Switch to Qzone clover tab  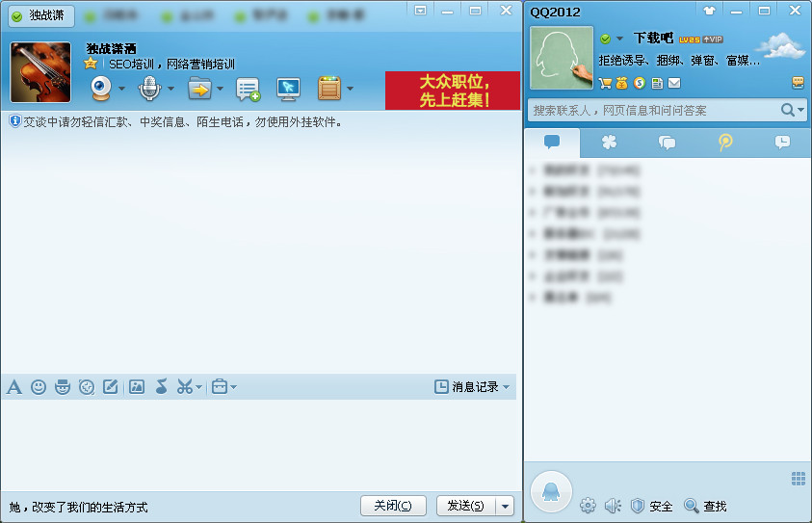[x=609, y=143]
